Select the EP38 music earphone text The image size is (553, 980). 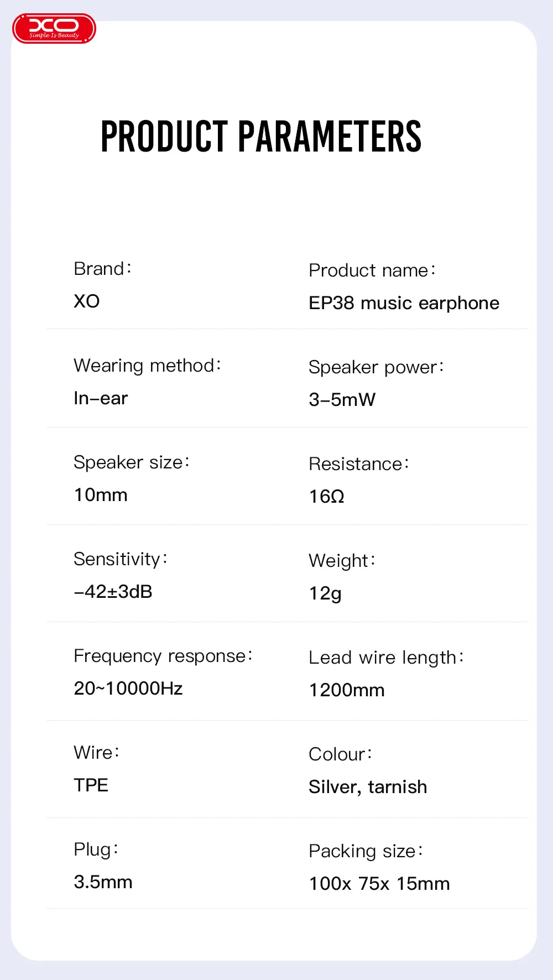tap(404, 303)
